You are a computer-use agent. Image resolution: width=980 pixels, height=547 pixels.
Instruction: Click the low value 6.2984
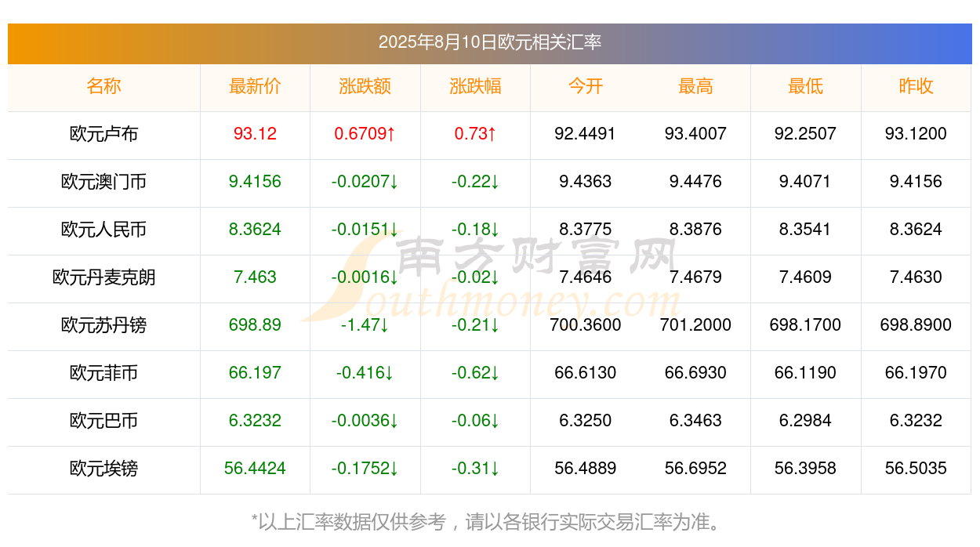pos(806,421)
